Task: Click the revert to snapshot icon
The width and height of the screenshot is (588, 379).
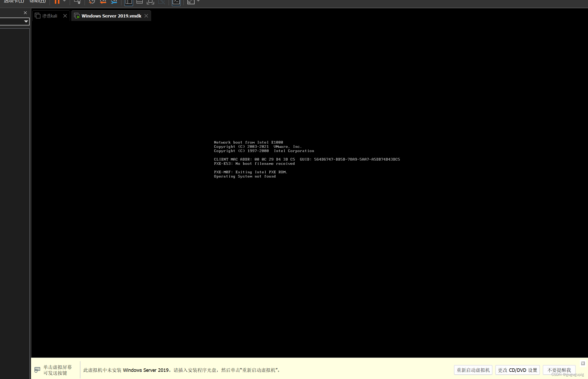Action: click(x=103, y=2)
